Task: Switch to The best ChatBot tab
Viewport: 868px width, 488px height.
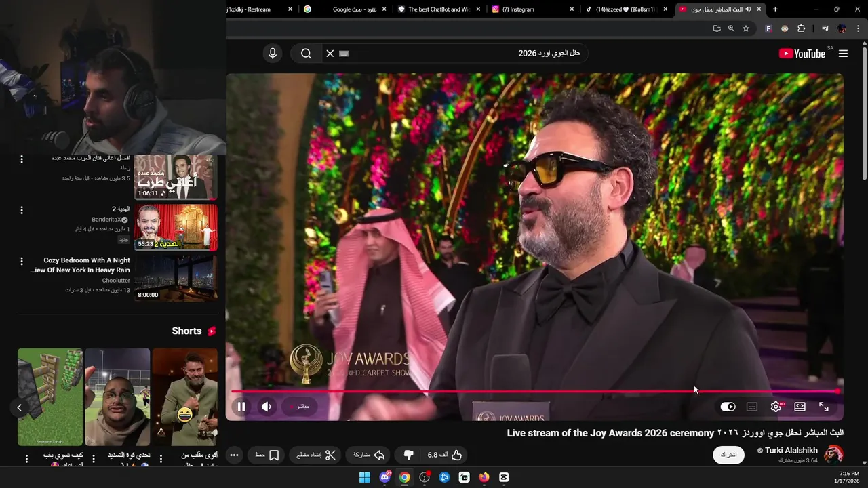Action: pos(438,9)
